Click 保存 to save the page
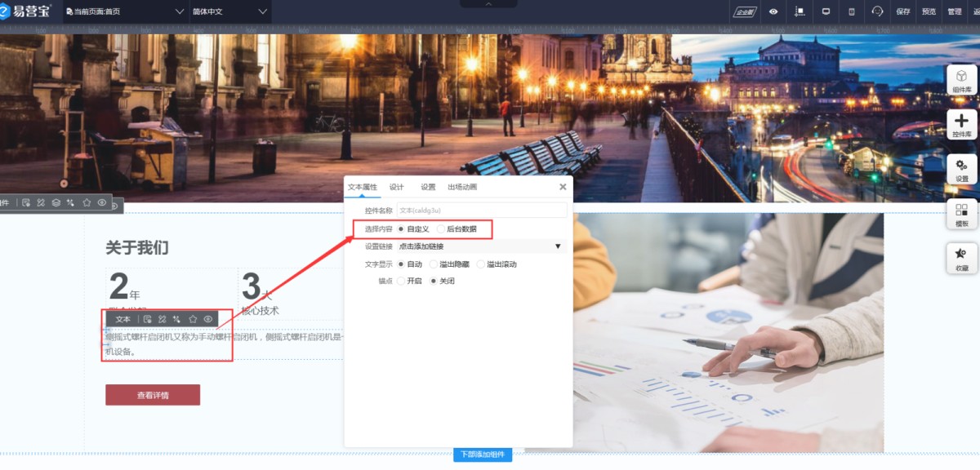Screen dimensions: 980x470 pos(903,11)
